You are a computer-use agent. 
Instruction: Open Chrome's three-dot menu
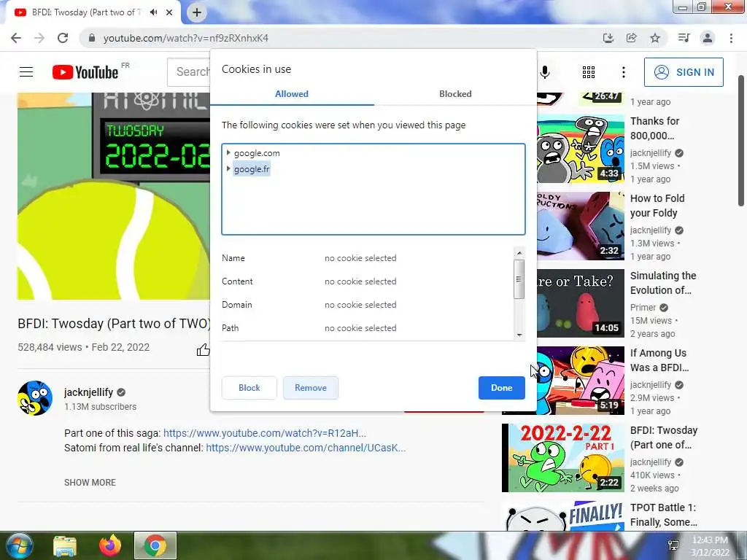coord(731,38)
